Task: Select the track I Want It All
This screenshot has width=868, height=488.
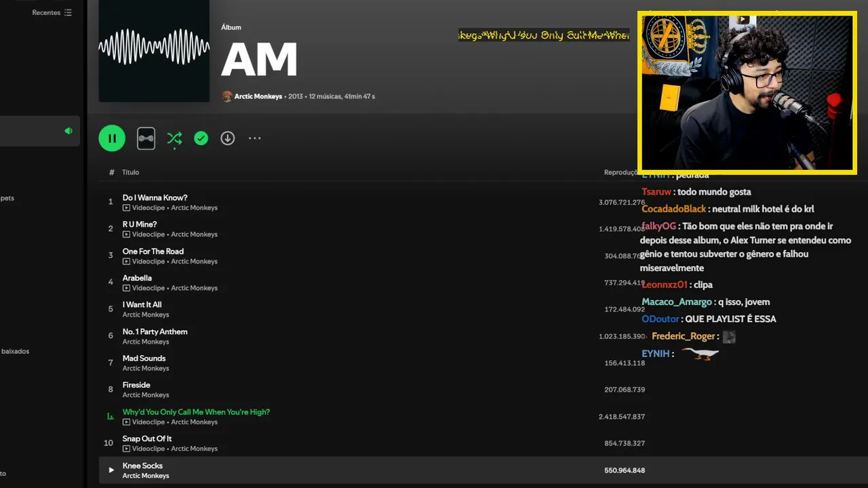Action: tap(142, 305)
